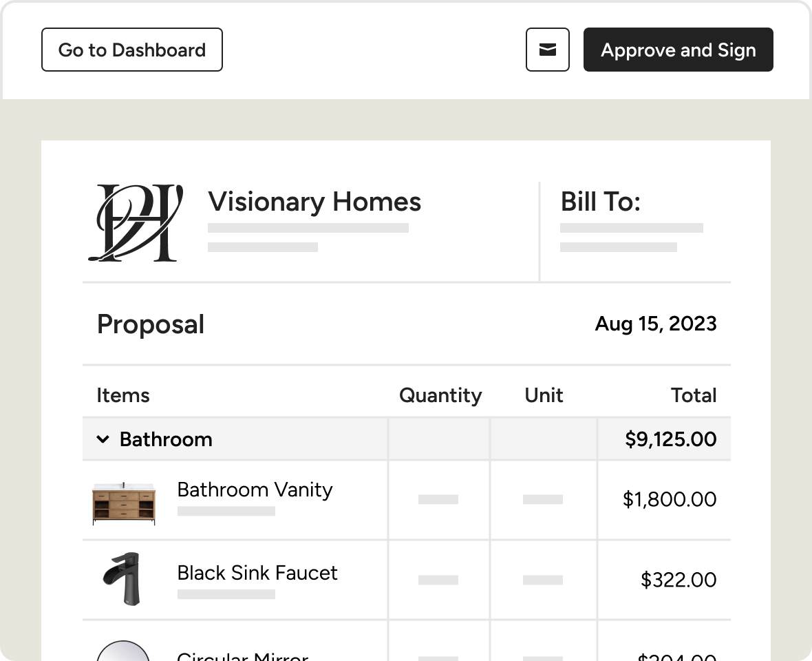The image size is (812, 661).
Task: Click the Aug 15, 2023 proposal date
Action: (655, 324)
